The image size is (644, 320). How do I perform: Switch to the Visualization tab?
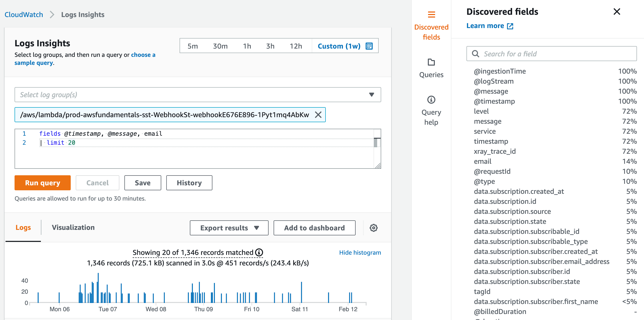[73, 227]
